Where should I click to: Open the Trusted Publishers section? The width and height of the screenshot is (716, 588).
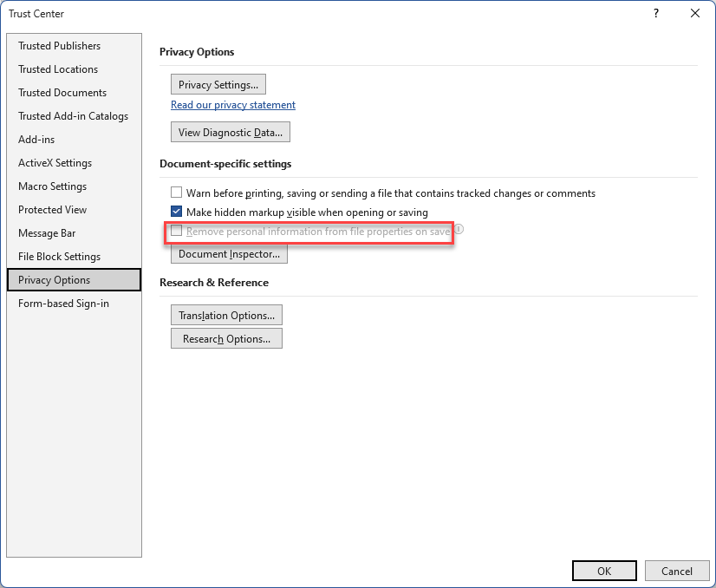[x=74, y=46]
